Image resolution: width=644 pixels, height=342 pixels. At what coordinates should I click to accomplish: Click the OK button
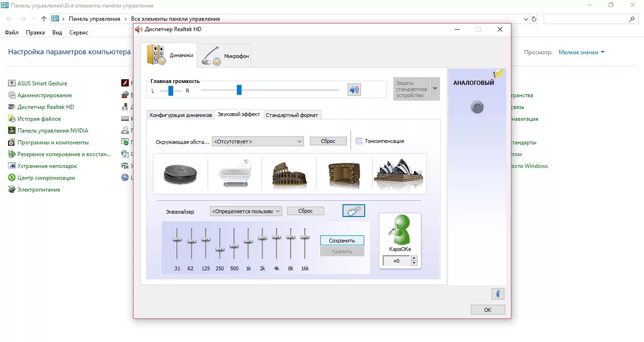(x=488, y=310)
